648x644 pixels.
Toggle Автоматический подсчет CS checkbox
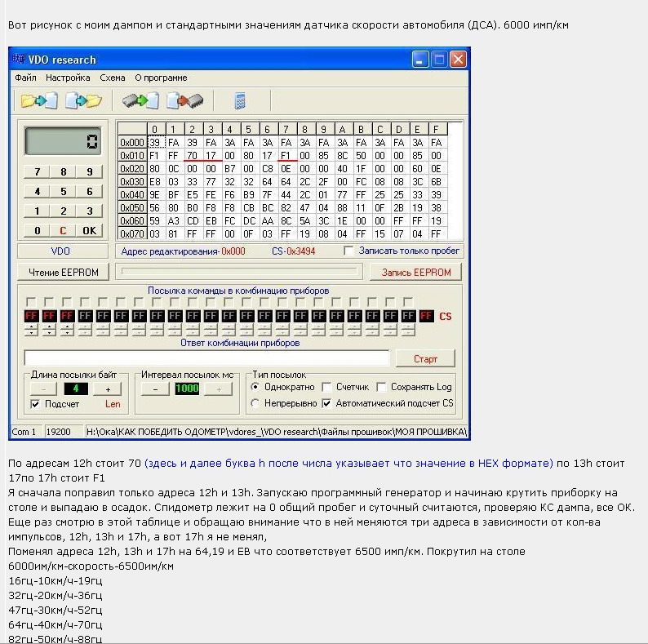(327, 403)
